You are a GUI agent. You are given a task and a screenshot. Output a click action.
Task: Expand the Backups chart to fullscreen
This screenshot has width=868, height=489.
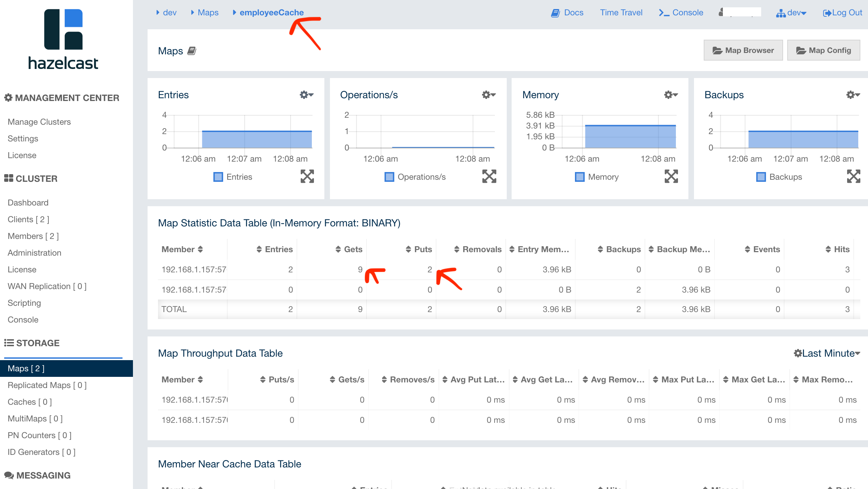853,176
